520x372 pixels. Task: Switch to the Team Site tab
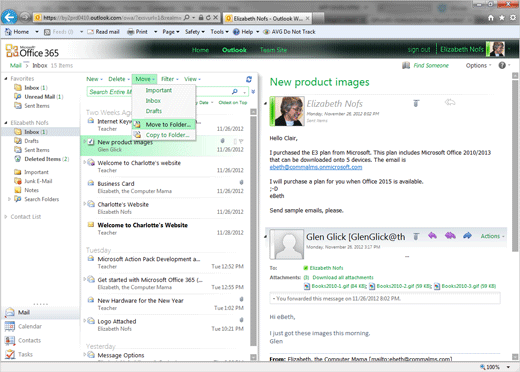[x=273, y=50]
